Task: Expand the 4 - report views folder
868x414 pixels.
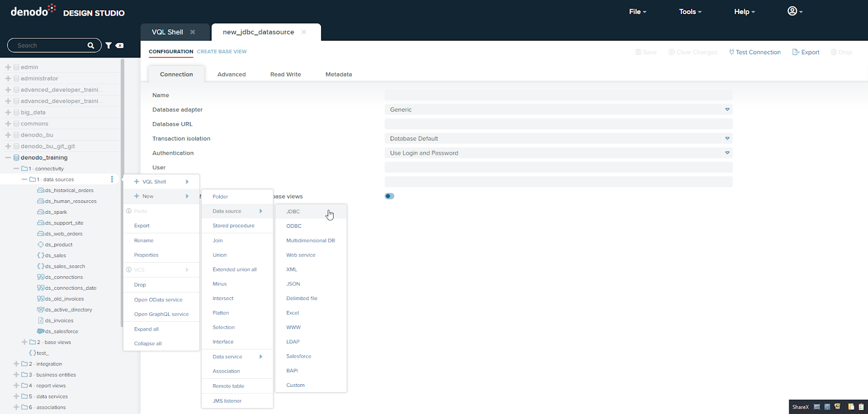Action: tap(16, 386)
